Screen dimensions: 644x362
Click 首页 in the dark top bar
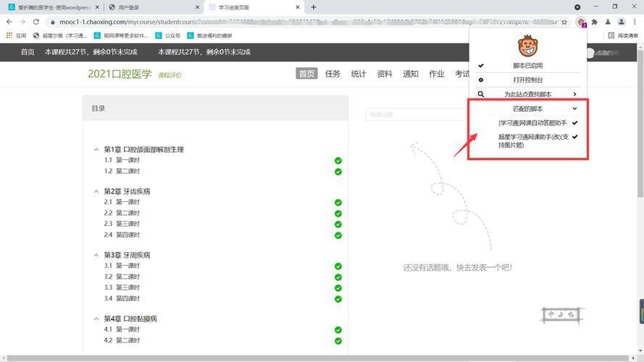click(28, 52)
